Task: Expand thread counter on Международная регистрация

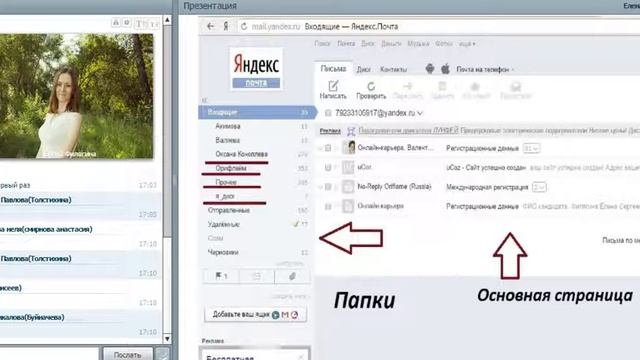Action: pyautogui.click(x=539, y=187)
